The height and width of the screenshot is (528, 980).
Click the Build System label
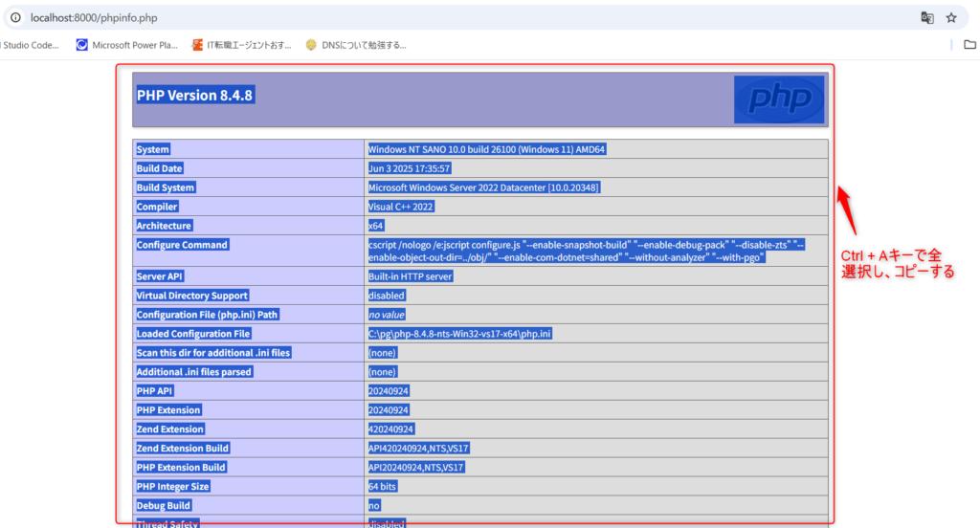(165, 187)
